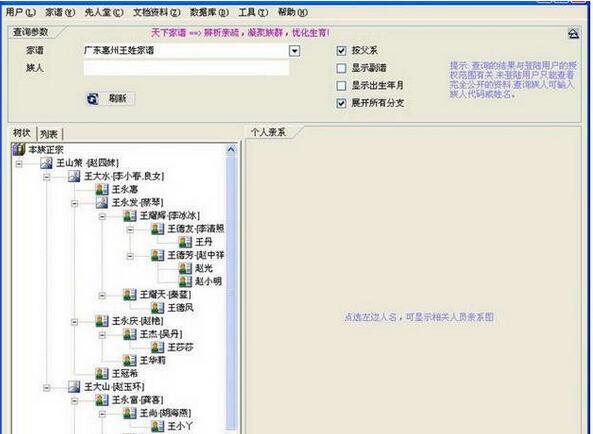The image size is (593, 434).
Task: Click the person icon next to 王永惠
Action: click(102, 189)
